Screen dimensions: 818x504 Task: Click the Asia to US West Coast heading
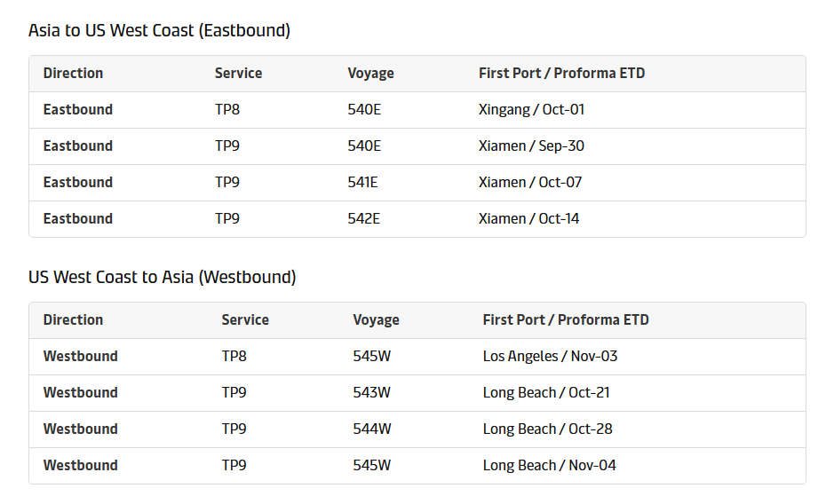[159, 31]
